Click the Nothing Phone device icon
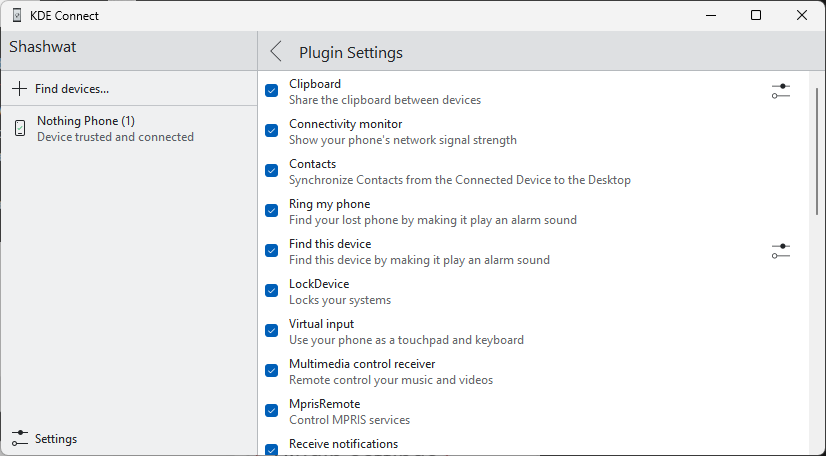 tap(20, 129)
